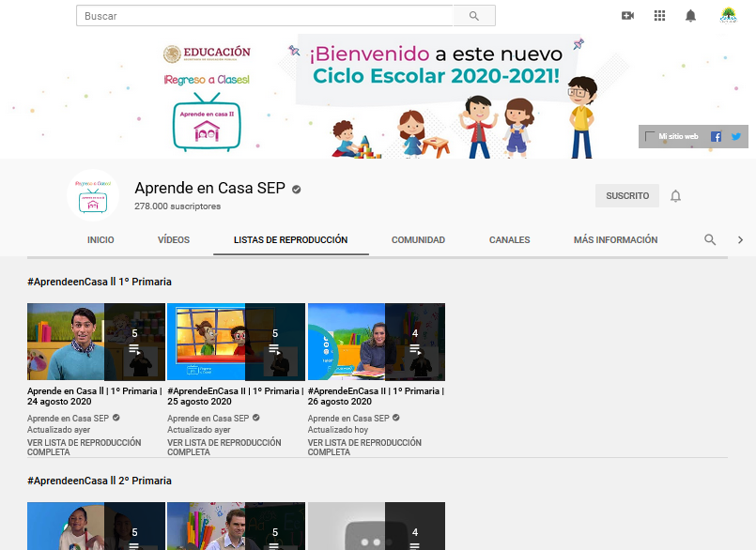Open the YouTube apps grid icon
756x550 pixels.
point(659,16)
